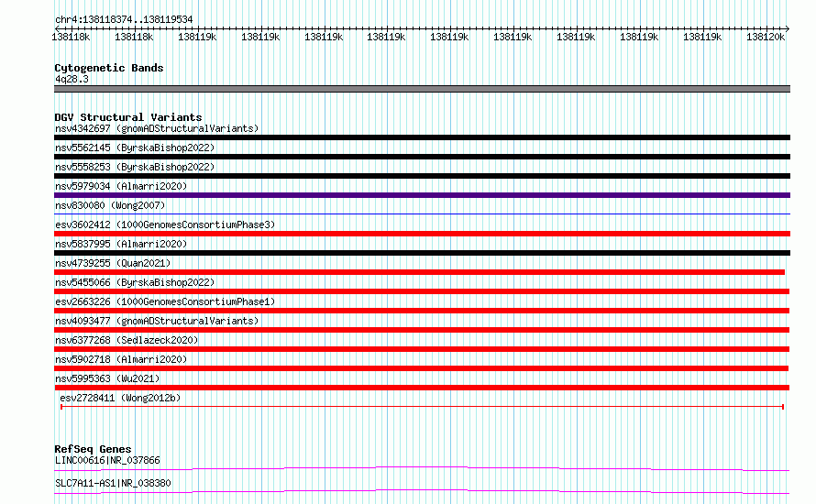The height and width of the screenshot is (504, 816).
Task: Open nsv5902718 (Almarri2020) label
Action: pos(121,359)
